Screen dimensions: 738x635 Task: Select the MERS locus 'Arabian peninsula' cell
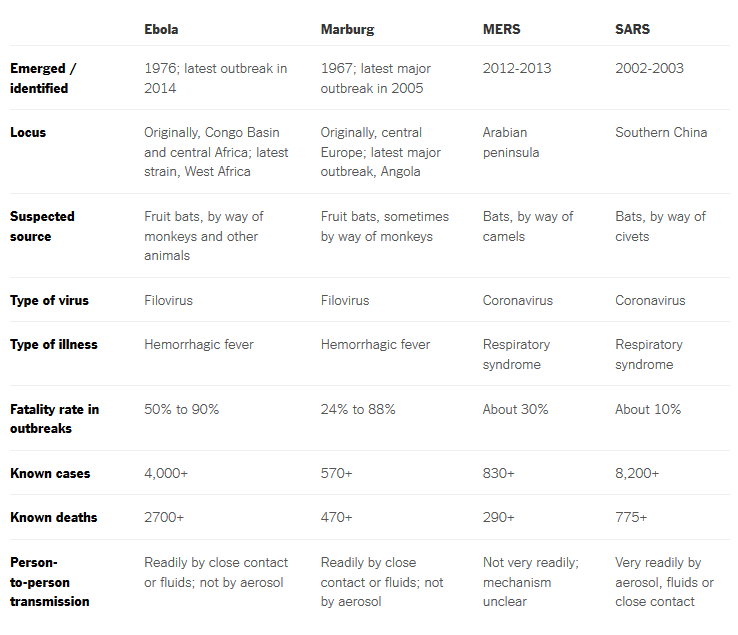511,142
